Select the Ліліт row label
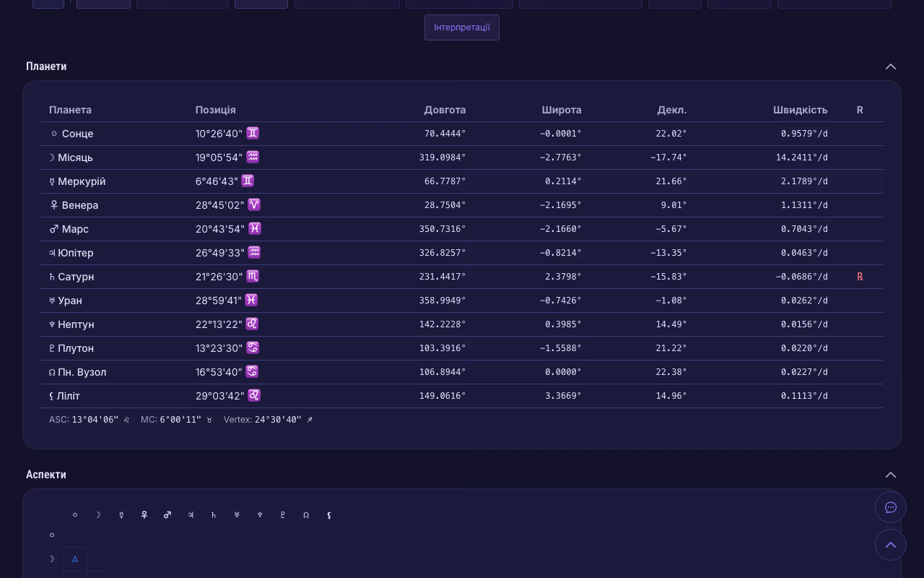The image size is (924, 578). tap(69, 396)
